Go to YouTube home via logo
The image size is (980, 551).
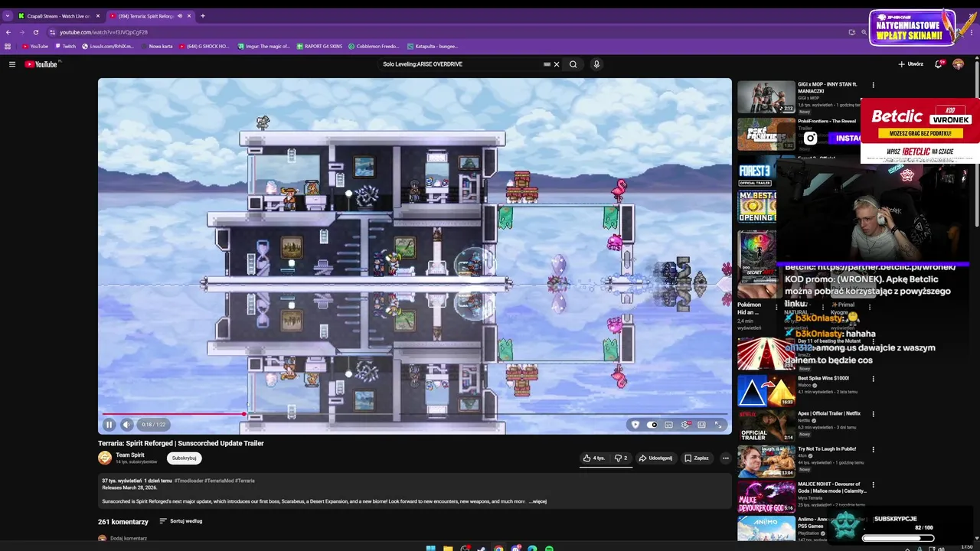click(41, 64)
